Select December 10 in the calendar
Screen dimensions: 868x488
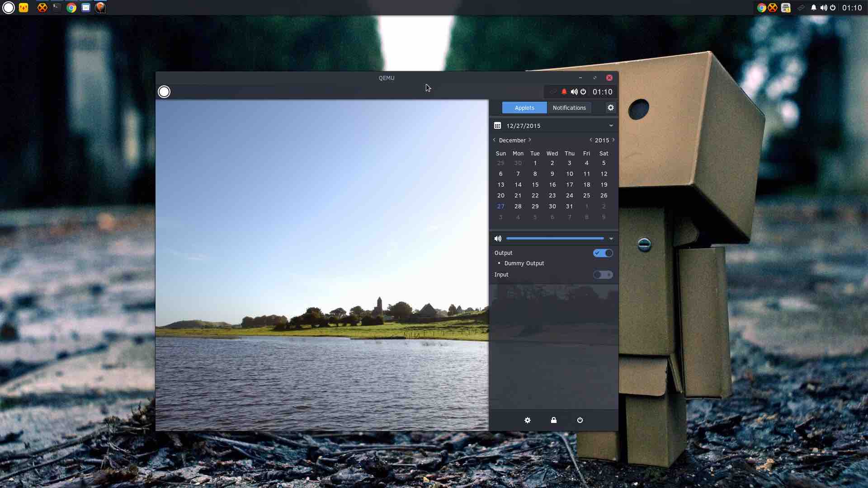[569, 174]
